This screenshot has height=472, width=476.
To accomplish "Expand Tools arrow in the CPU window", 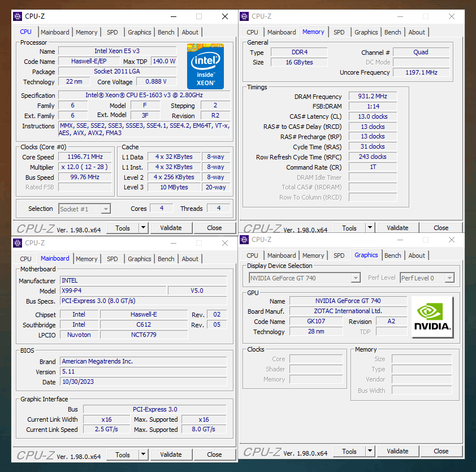I will (x=143, y=228).
